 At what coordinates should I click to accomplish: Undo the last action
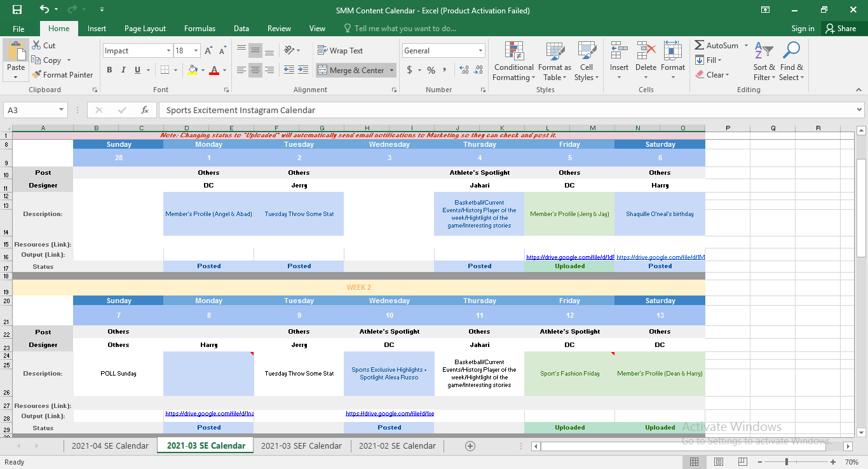pyautogui.click(x=44, y=10)
